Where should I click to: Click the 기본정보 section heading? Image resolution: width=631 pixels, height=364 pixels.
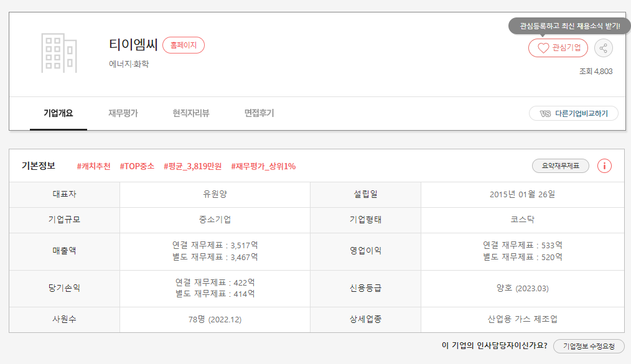click(x=39, y=166)
